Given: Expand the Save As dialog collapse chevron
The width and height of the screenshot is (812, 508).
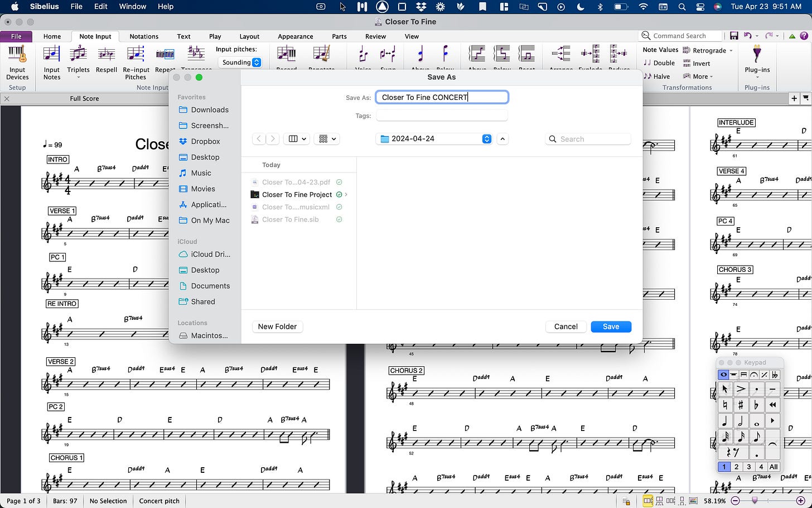Looking at the screenshot, I should (x=502, y=139).
